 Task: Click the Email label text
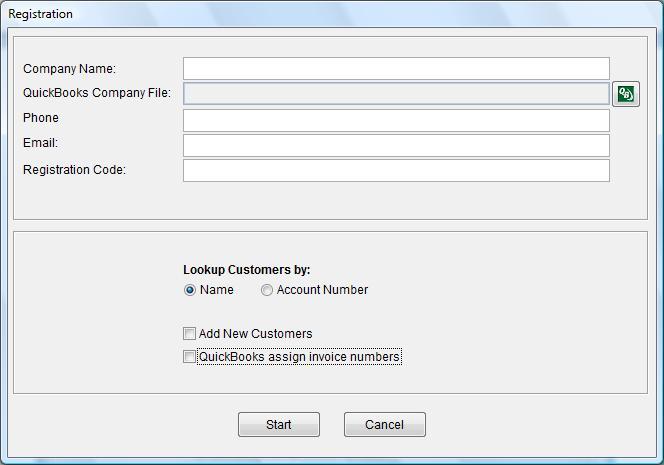40,143
